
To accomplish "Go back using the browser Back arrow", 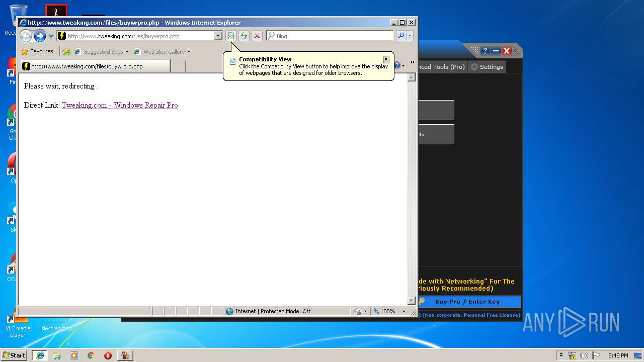I will pos(26,36).
